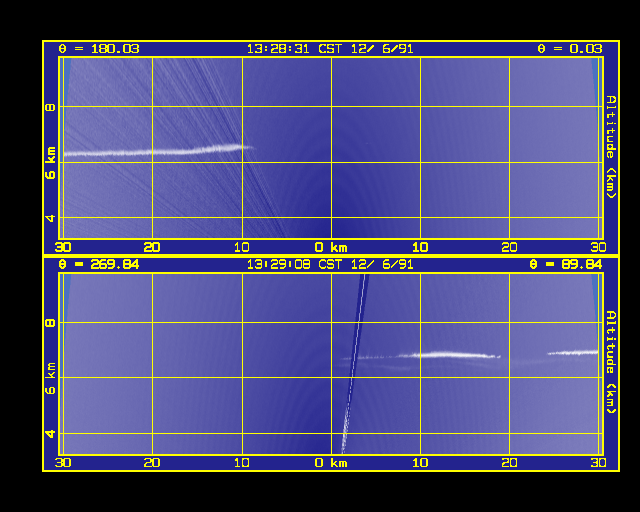Screen dimensions: 640x512
Task: Click the bright cloud streak in the top panel
Action: point(159,151)
